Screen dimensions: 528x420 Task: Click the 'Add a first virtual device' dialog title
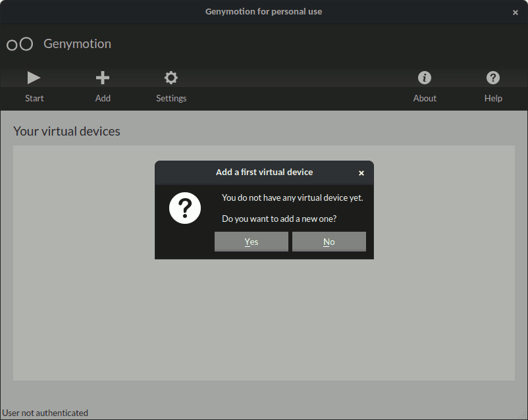click(x=265, y=172)
